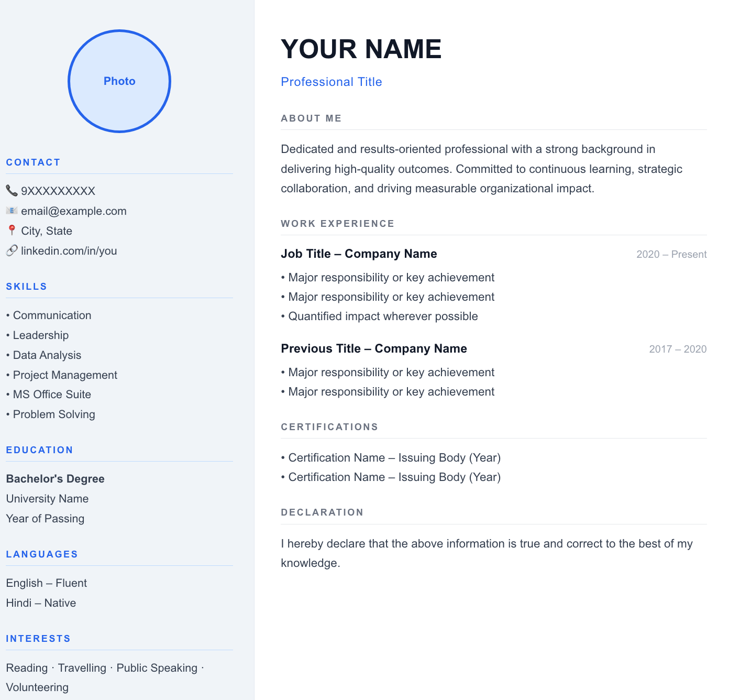Select the circular Photo placeholder
Screen dimensions: 729x700
click(x=119, y=81)
